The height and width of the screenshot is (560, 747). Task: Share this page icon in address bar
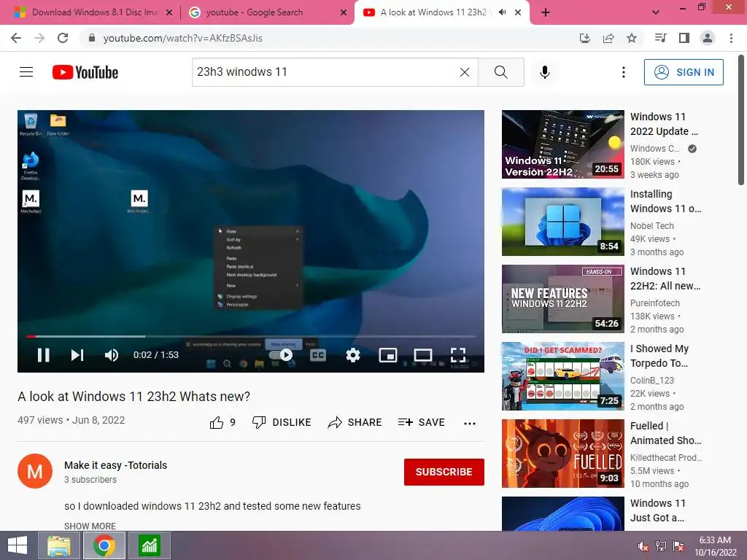coord(608,38)
